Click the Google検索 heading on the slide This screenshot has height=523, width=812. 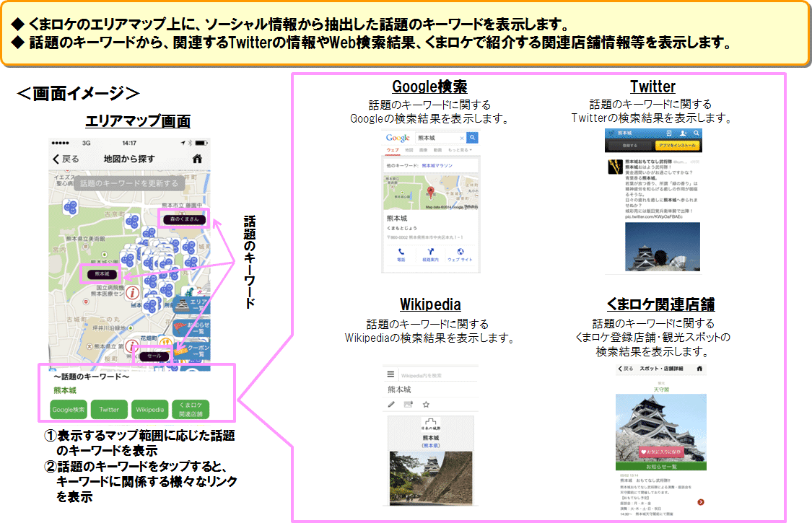pos(430,87)
